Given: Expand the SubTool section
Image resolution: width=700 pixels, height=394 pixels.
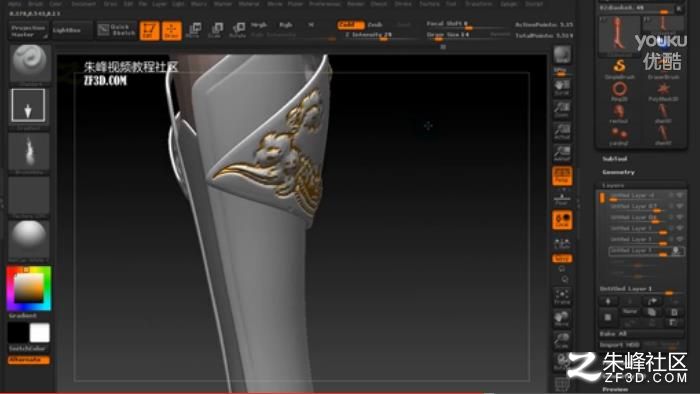Looking at the screenshot, I should click(x=615, y=159).
